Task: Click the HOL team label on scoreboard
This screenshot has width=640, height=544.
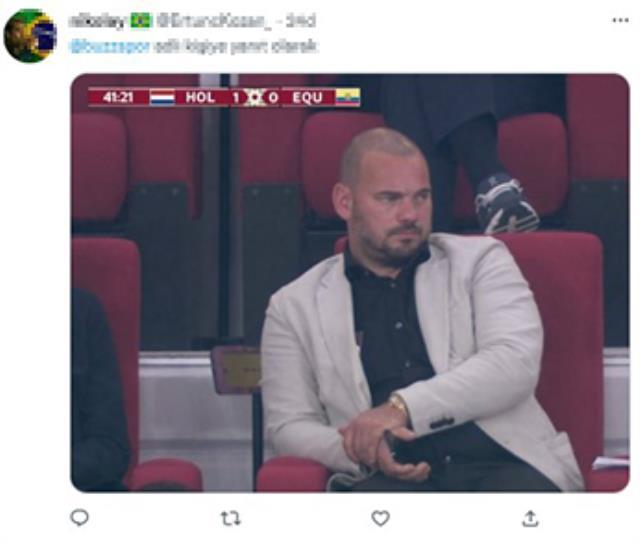Action: pyautogui.click(x=202, y=98)
